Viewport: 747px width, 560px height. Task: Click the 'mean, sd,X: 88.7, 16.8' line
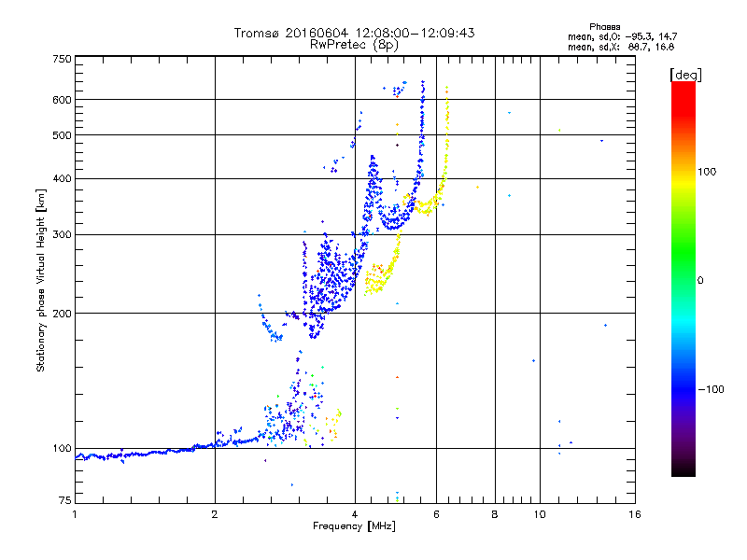pos(621,47)
